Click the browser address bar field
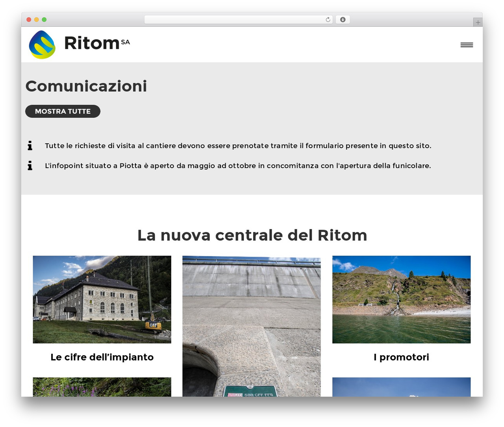504x427 pixels. pos(238,20)
